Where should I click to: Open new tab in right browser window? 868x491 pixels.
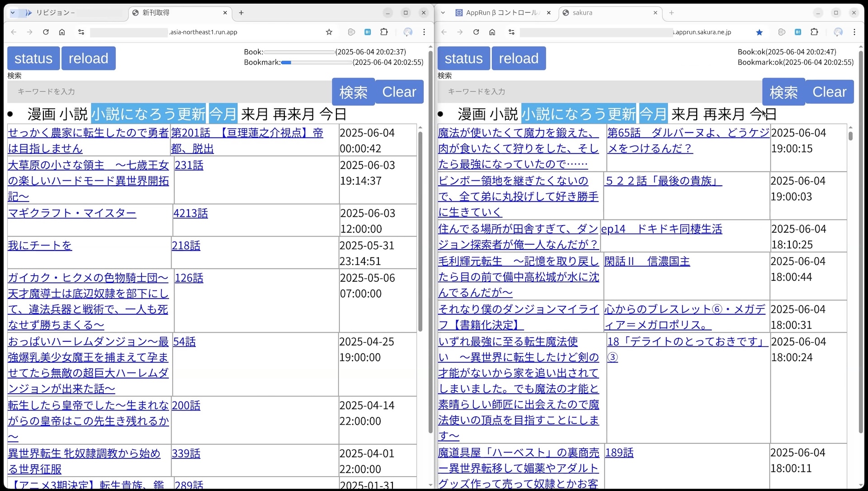672,13
